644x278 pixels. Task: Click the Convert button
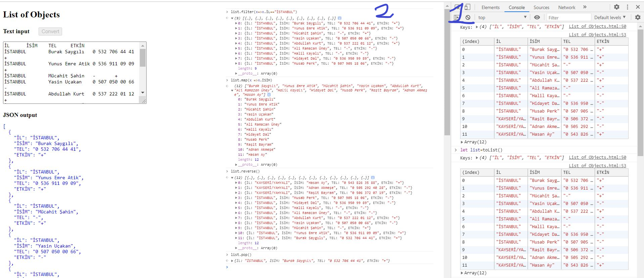tap(50, 31)
